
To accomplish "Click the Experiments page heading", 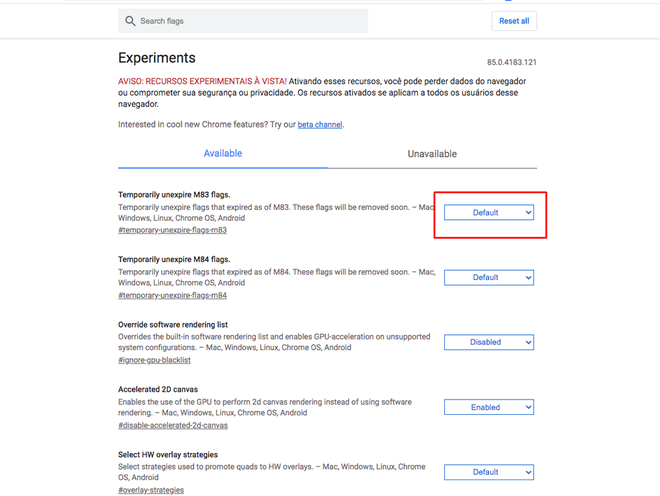I will pos(157,58).
